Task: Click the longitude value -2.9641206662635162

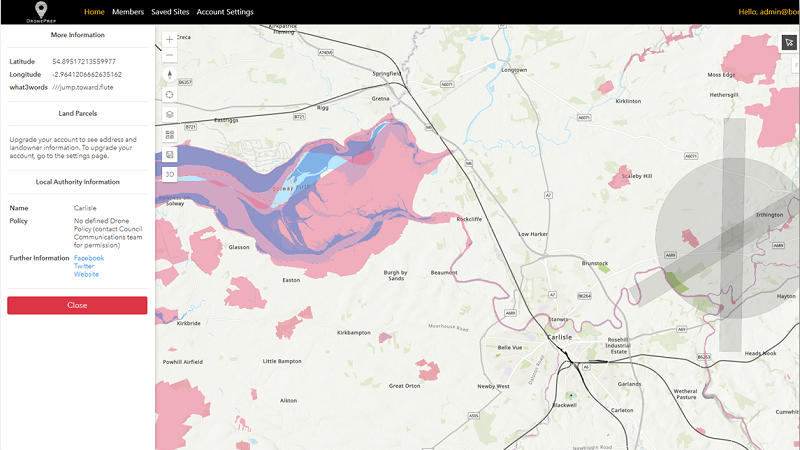Action: (87, 74)
